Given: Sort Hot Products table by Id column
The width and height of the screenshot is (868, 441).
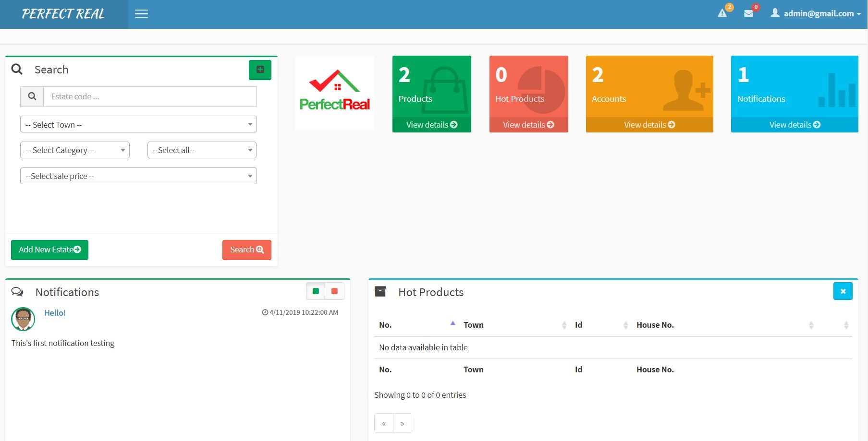Looking at the screenshot, I should (x=601, y=325).
